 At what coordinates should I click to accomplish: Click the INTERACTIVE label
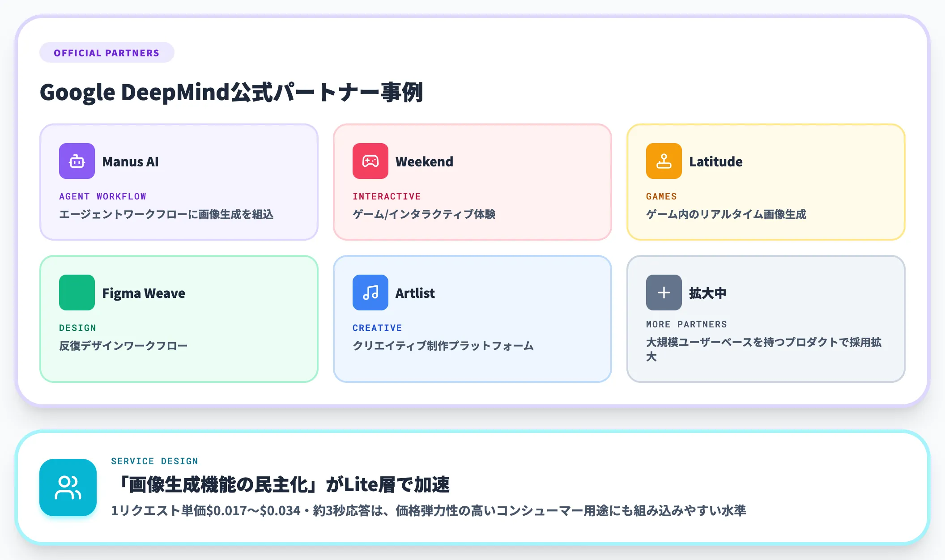coord(387,196)
